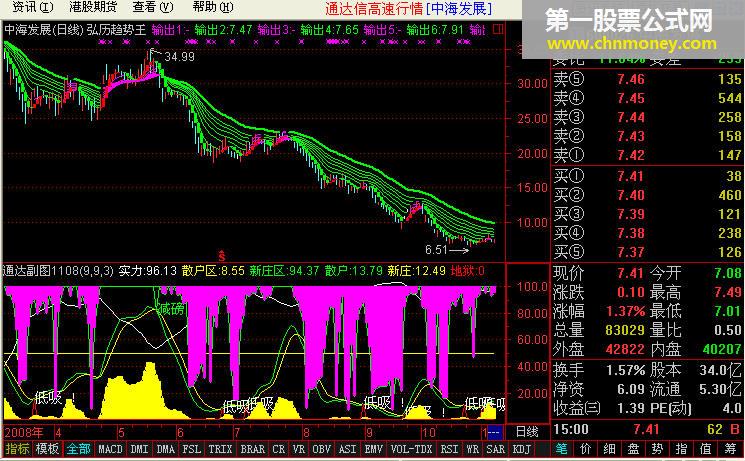745x461 pixels.
Task: Switch to the DMI indicator
Action: (x=139, y=449)
